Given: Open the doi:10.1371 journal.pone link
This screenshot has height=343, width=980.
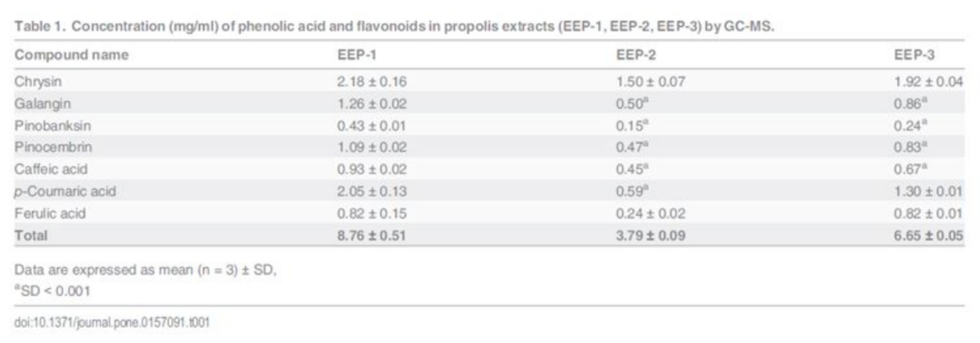Looking at the screenshot, I should [112, 323].
